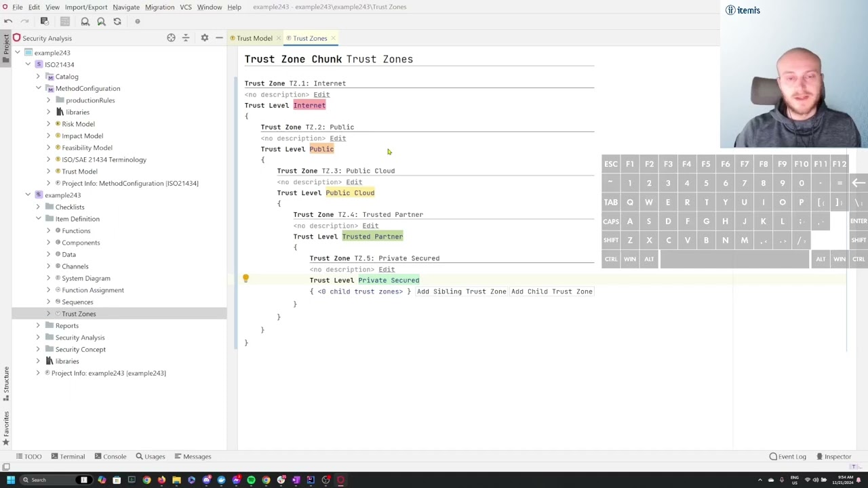Click the pink Internet trust level value
The width and height of the screenshot is (868, 488).
coord(309,105)
